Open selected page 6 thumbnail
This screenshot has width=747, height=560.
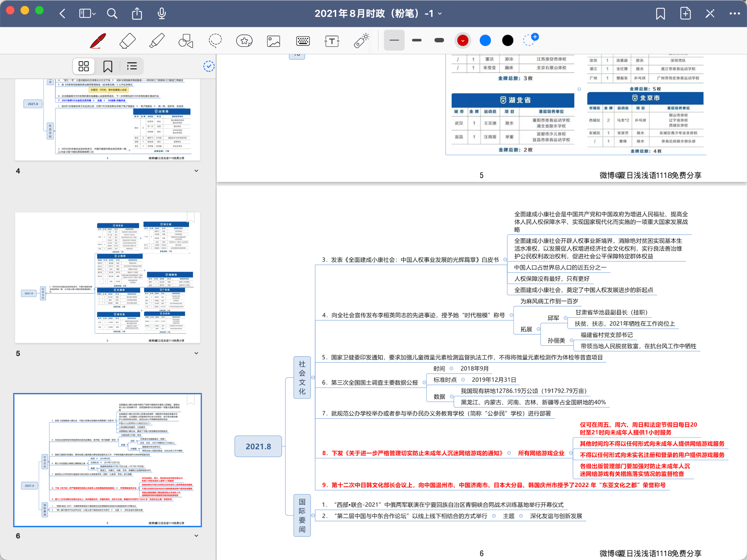click(x=108, y=460)
